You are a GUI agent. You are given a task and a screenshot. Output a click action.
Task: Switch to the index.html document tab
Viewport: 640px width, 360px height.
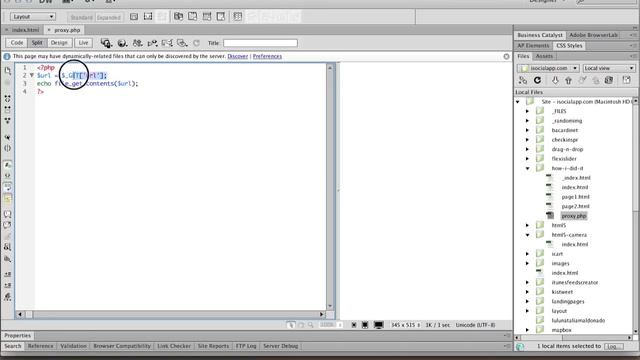(x=25, y=30)
